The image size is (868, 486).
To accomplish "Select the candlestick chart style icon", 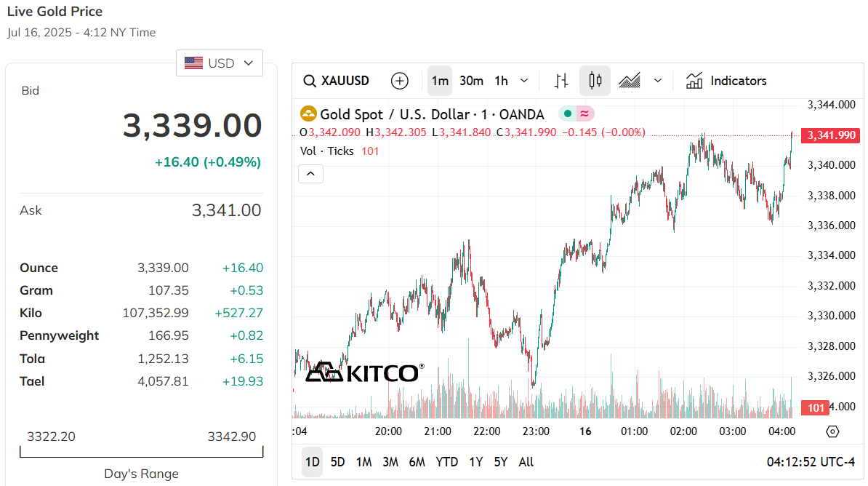I will point(595,81).
